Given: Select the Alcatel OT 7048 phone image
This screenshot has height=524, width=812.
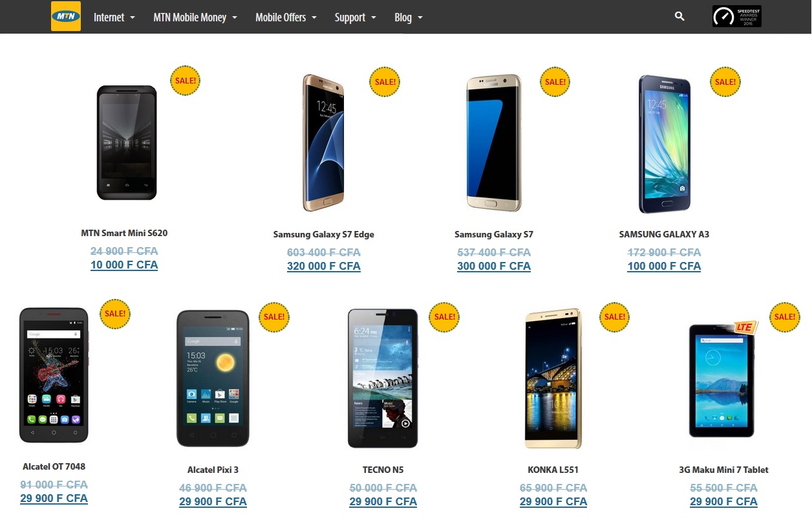Looking at the screenshot, I should [54, 375].
